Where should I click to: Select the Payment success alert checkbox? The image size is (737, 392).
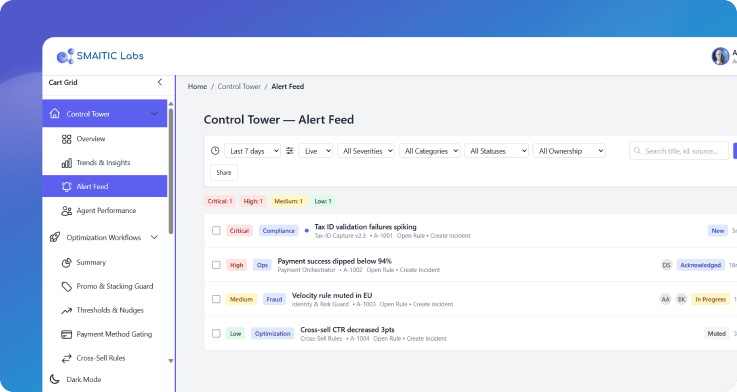coord(216,265)
